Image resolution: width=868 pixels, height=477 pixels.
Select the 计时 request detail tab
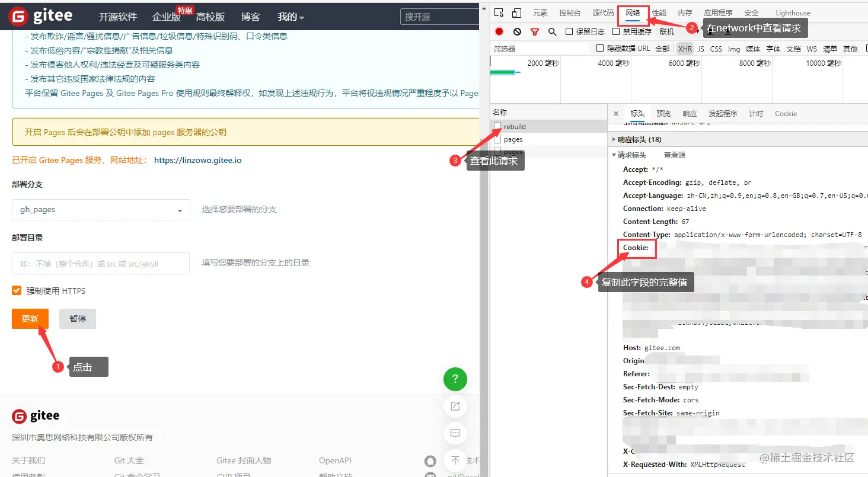click(756, 114)
